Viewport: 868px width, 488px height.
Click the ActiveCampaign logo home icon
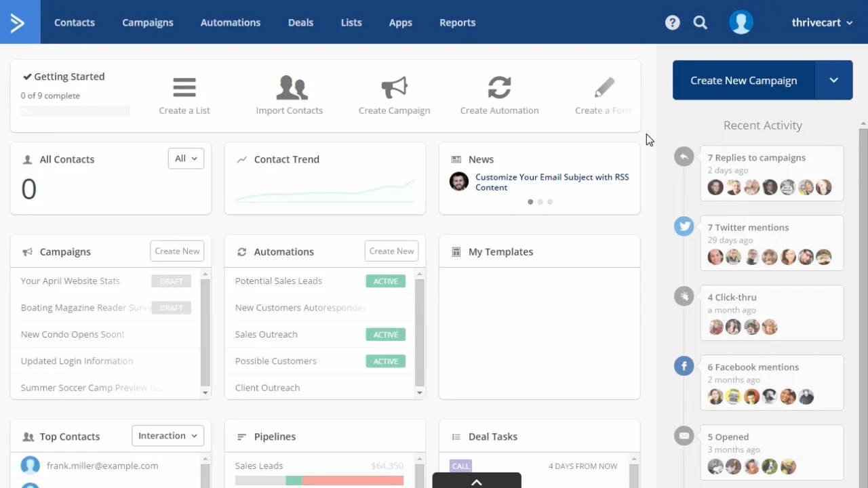(x=19, y=22)
